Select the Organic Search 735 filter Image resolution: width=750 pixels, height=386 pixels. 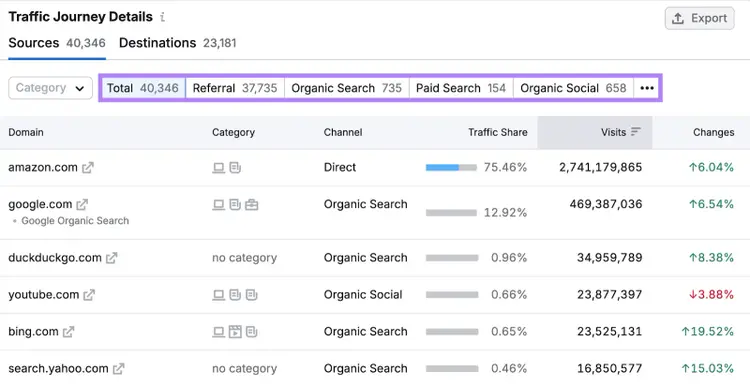point(347,88)
